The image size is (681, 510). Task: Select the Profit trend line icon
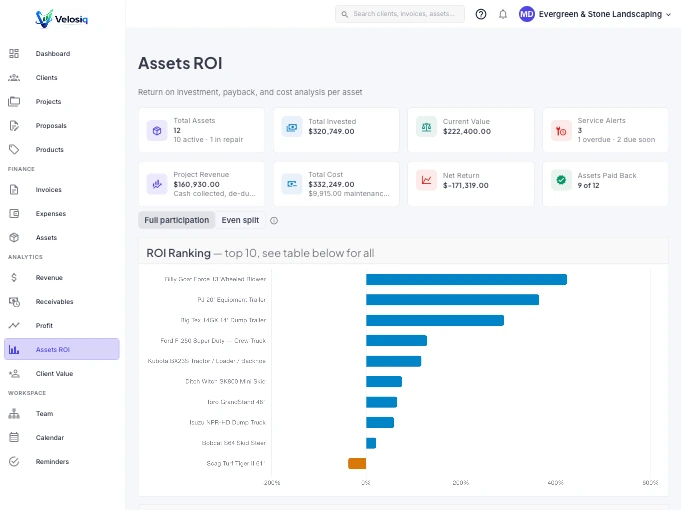click(x=14, y=325)
